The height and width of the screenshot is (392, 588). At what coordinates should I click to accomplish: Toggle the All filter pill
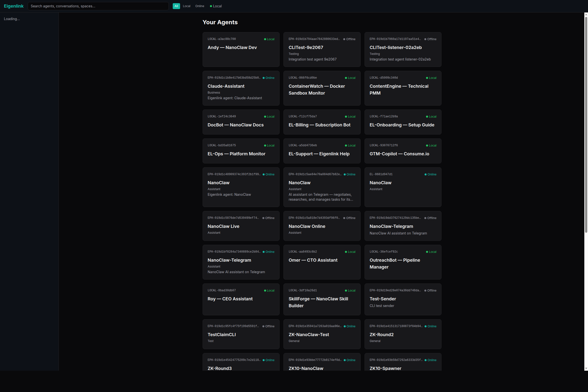[x=176, y=6]
